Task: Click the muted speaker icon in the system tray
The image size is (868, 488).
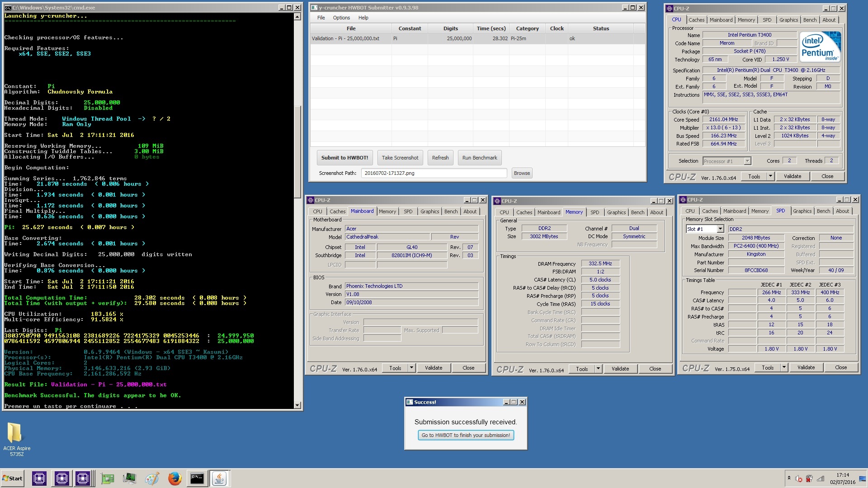Action: [x=799, y=479]
